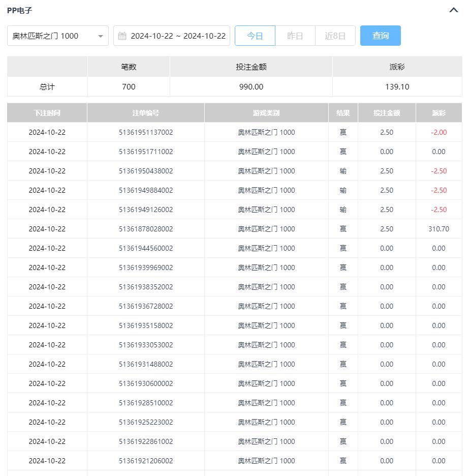Click the 310.70 payout value
470x476 pixels.
point(438,229)
